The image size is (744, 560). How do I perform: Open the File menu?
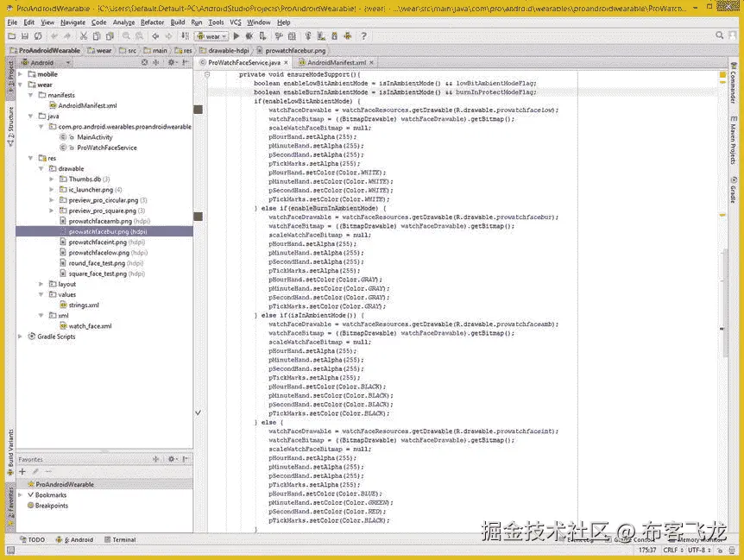[x=12, y=22]
